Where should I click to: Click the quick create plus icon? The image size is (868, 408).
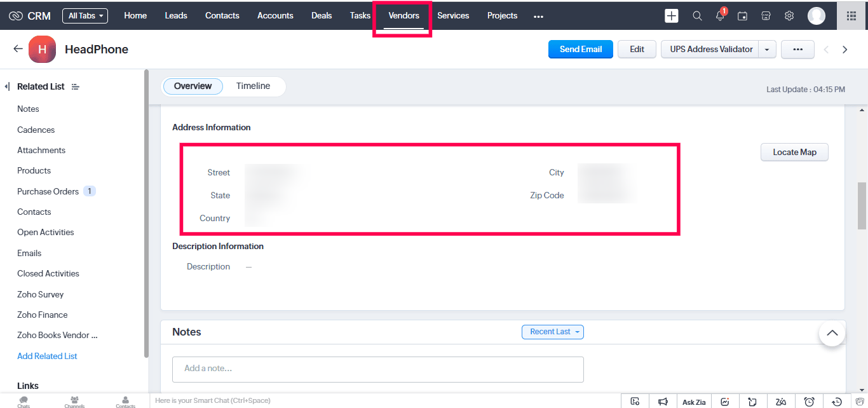click(x=672, y=16)
